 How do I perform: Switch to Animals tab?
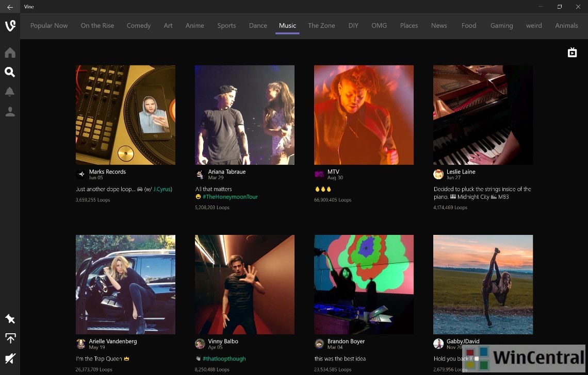pos(566,25)
